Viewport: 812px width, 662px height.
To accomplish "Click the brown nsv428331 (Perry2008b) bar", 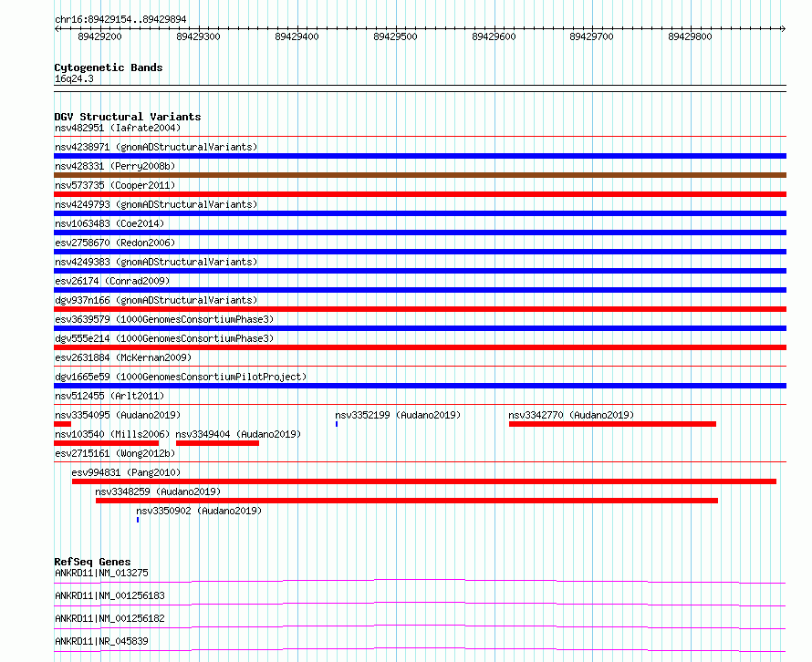I will [x=420, y=175].
